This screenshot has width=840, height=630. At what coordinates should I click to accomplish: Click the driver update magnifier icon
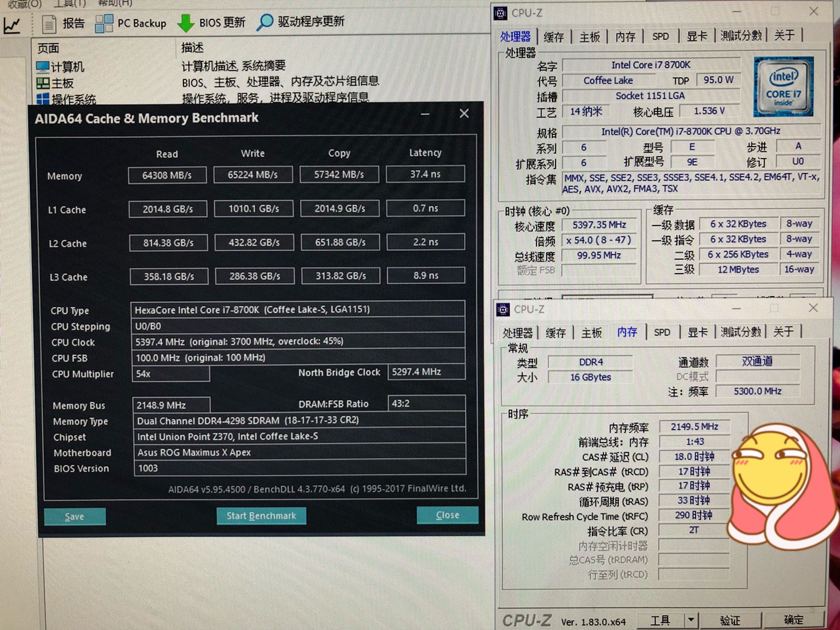[265, 22]
